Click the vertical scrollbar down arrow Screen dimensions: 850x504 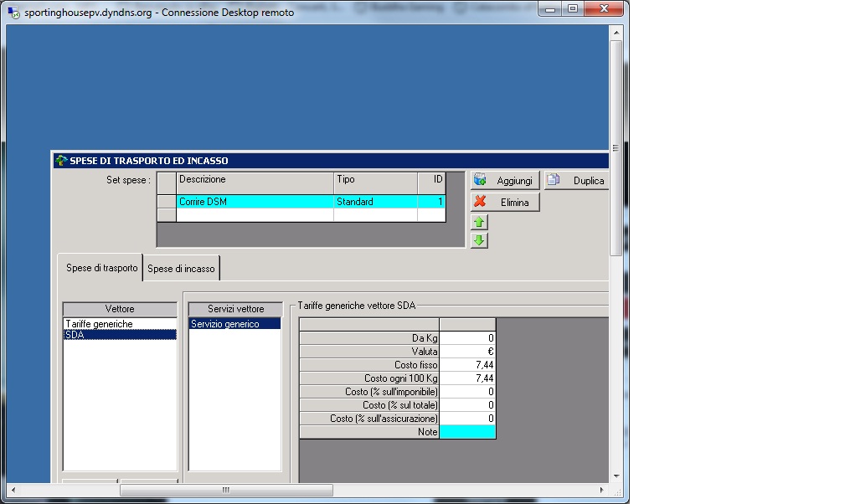(616, 476)
